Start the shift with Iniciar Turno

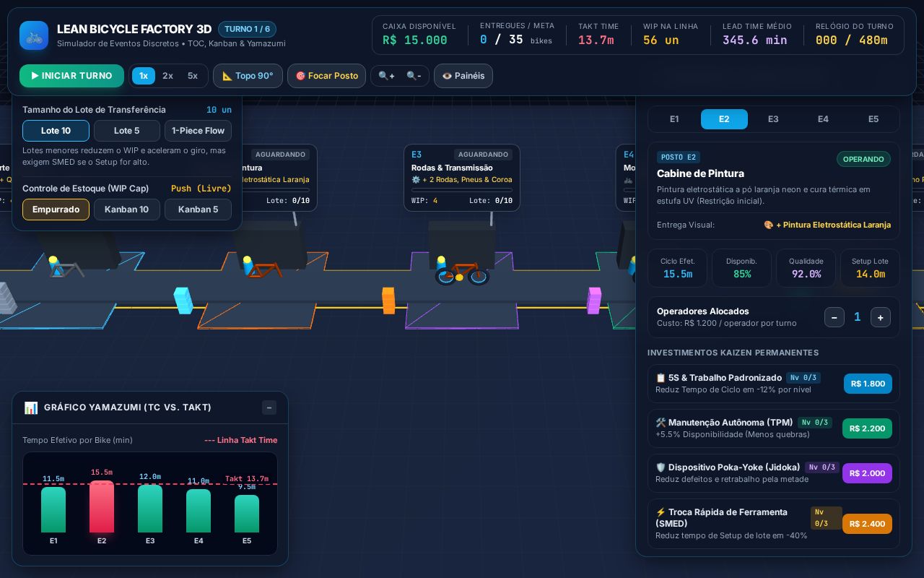[x=71, y=76]
